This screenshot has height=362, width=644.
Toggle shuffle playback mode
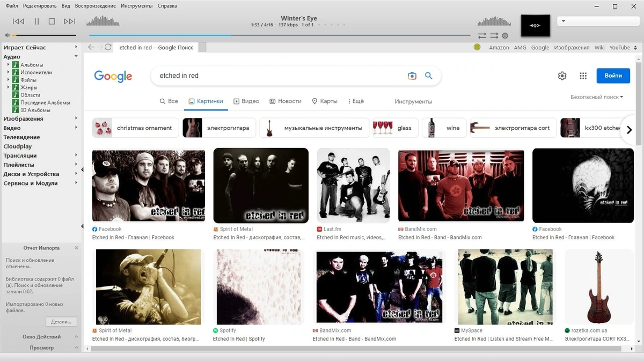click(x=494, y=35)
